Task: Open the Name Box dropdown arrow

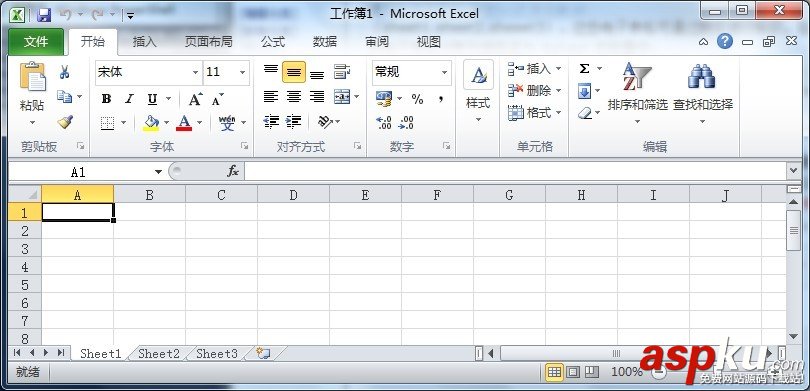Action: pos(158,172)
